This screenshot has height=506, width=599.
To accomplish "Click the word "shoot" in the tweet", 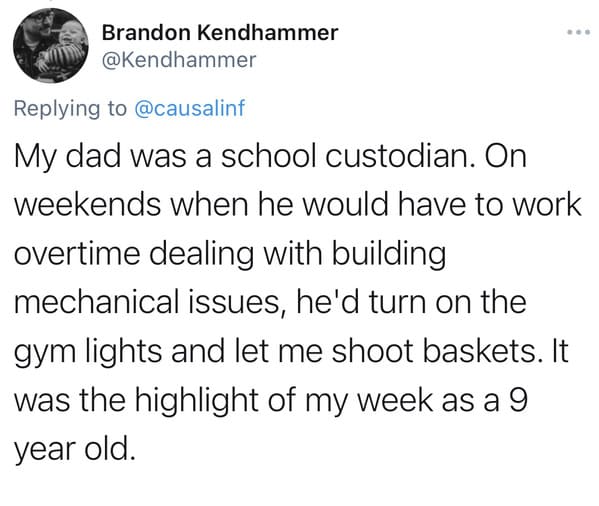I will (372, 351).
